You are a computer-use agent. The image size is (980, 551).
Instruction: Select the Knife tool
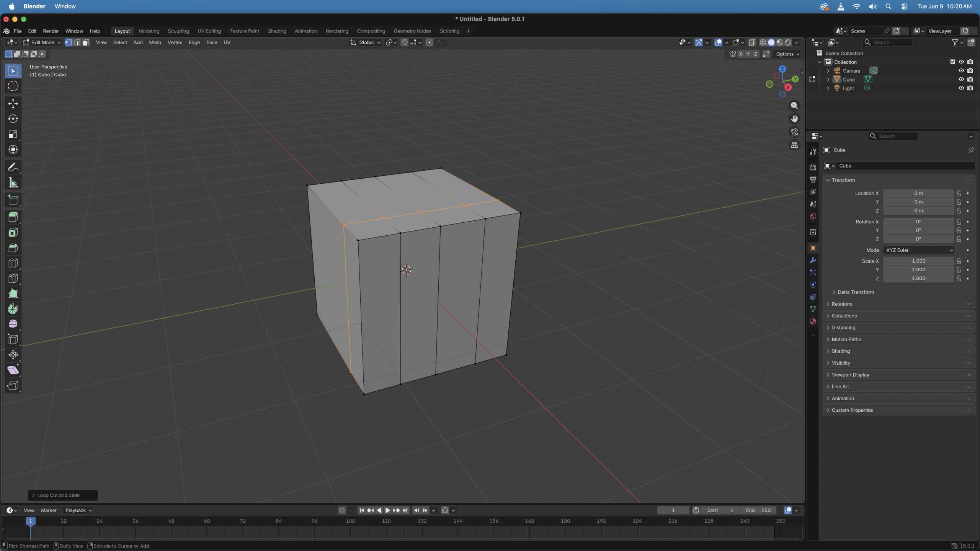pos(13,279)
